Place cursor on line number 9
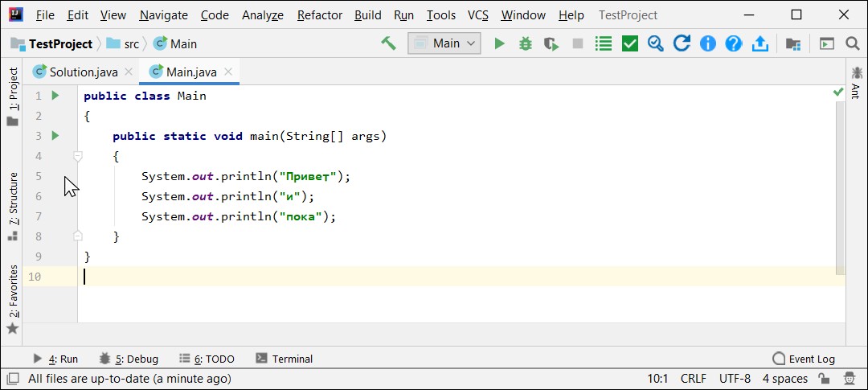 point(38,257)
